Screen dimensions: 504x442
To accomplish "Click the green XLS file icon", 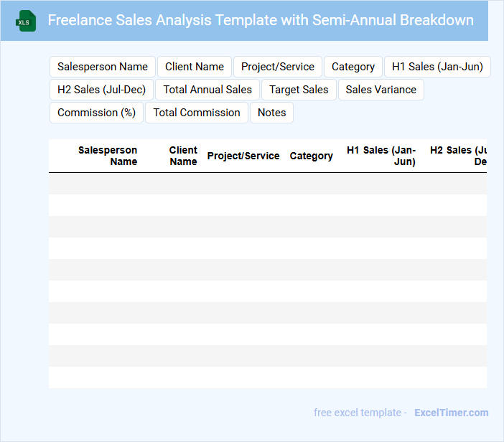I will point(26,21).
